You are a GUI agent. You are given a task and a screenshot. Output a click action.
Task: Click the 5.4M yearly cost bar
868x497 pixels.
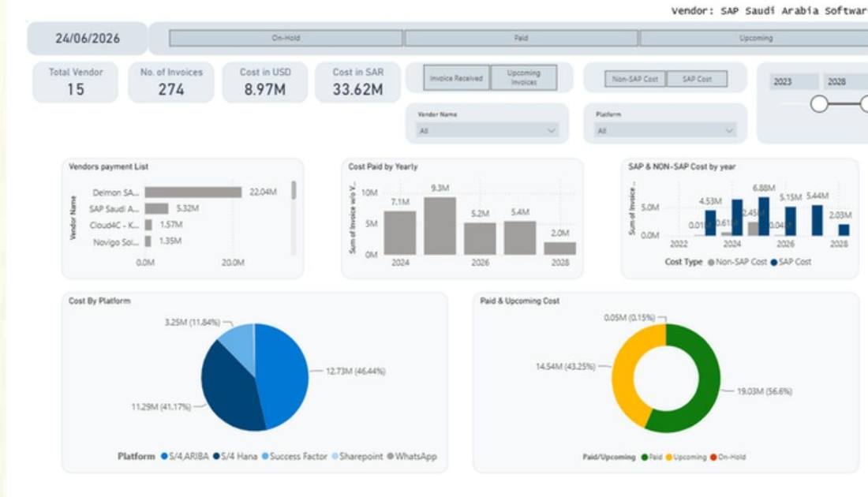point(520,238)
